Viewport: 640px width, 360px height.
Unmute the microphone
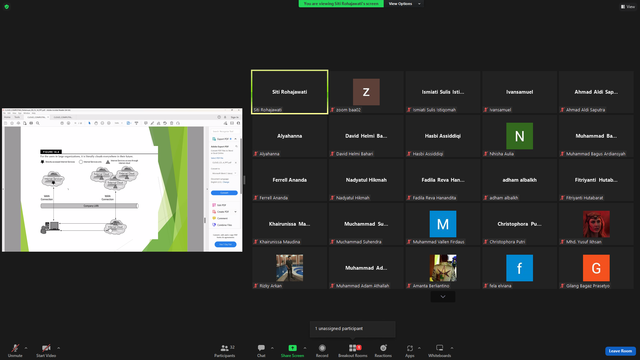click(15, 350)
